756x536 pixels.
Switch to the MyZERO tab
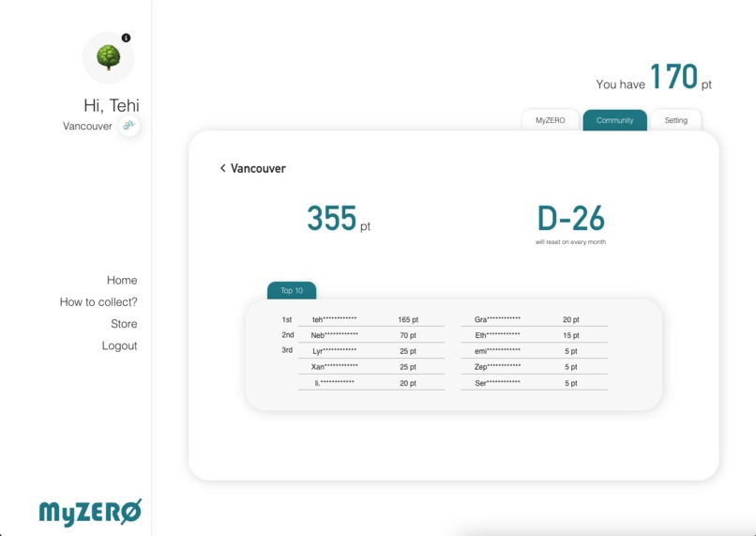tap(551, 120)
